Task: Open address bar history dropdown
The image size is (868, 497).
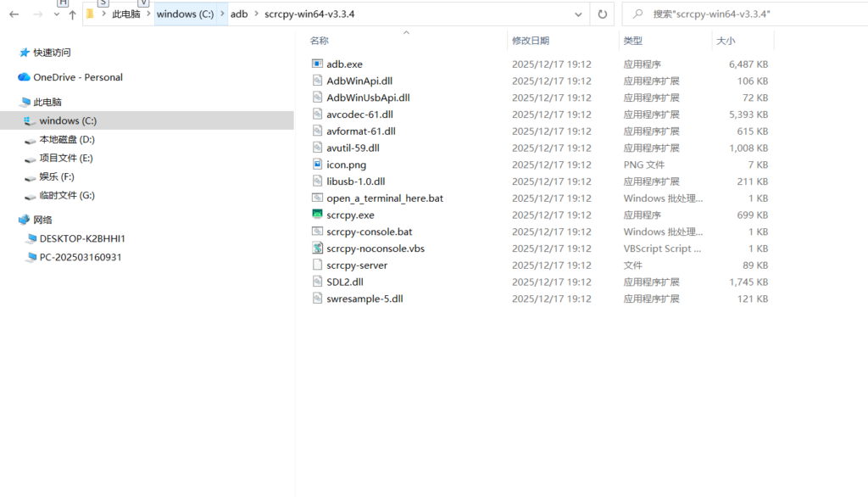Action: [x=578, y=14]
